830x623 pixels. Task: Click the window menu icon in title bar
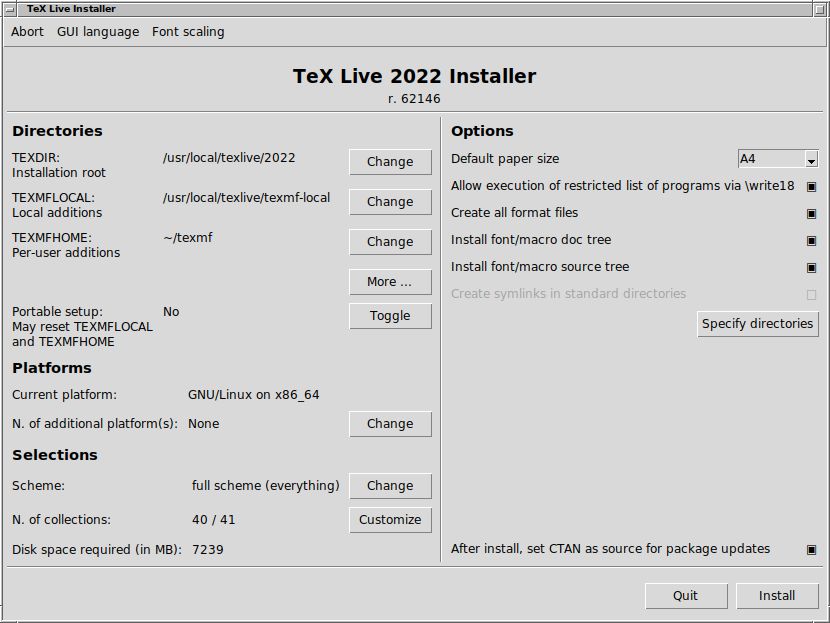10,9
